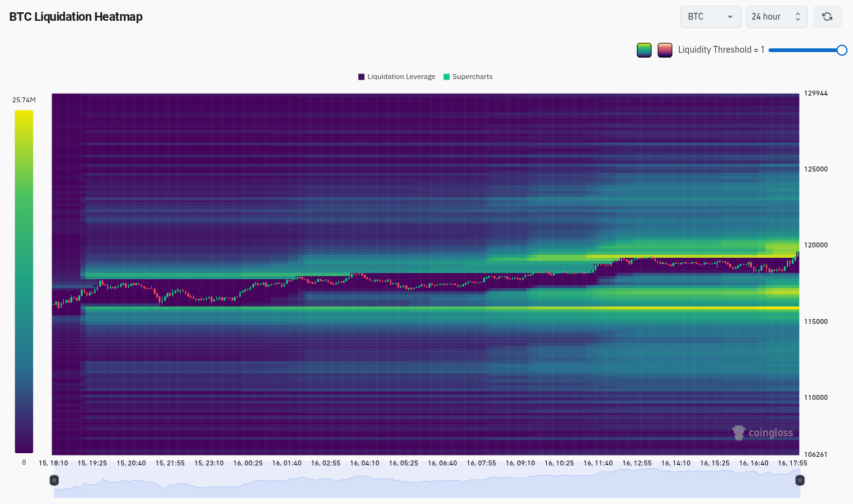This screenshot has width=853, height=504.
Task: Select the red Magma color palette icon
Action: pos(664,50)
